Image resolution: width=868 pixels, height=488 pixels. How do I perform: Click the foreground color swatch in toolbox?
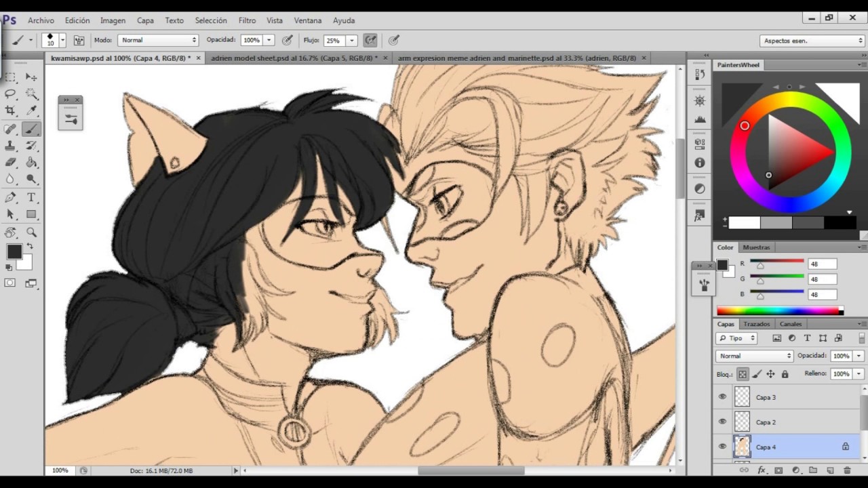point(14,252)
